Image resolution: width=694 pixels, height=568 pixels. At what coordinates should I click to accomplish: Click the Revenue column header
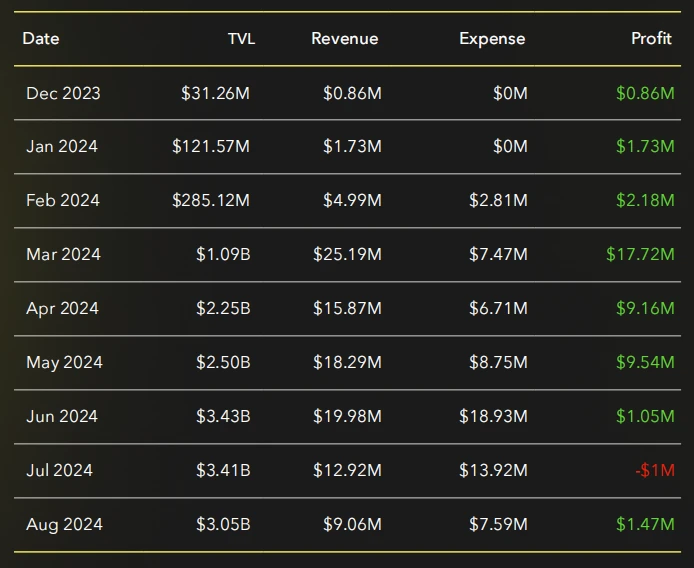click(344, 39)
